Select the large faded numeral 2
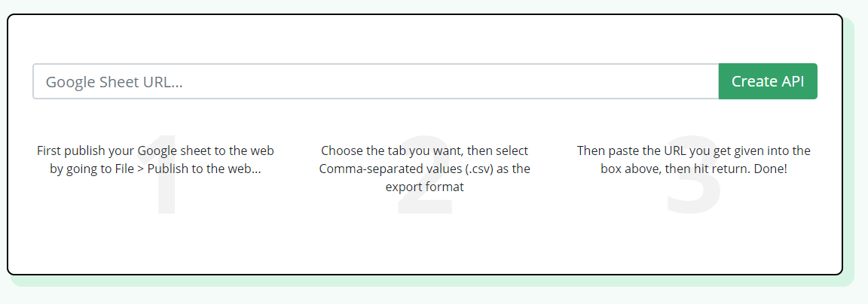 point(425,175)
